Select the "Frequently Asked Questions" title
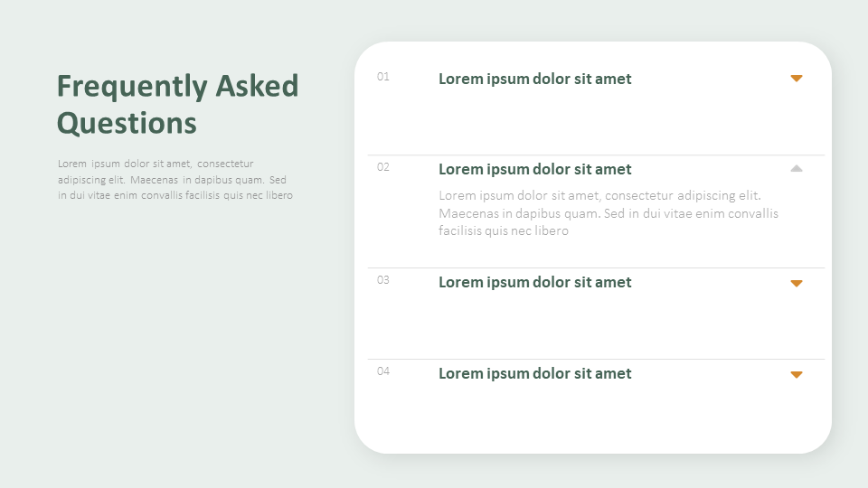This screenshot has height=488, width=868. tap(177, 104)
